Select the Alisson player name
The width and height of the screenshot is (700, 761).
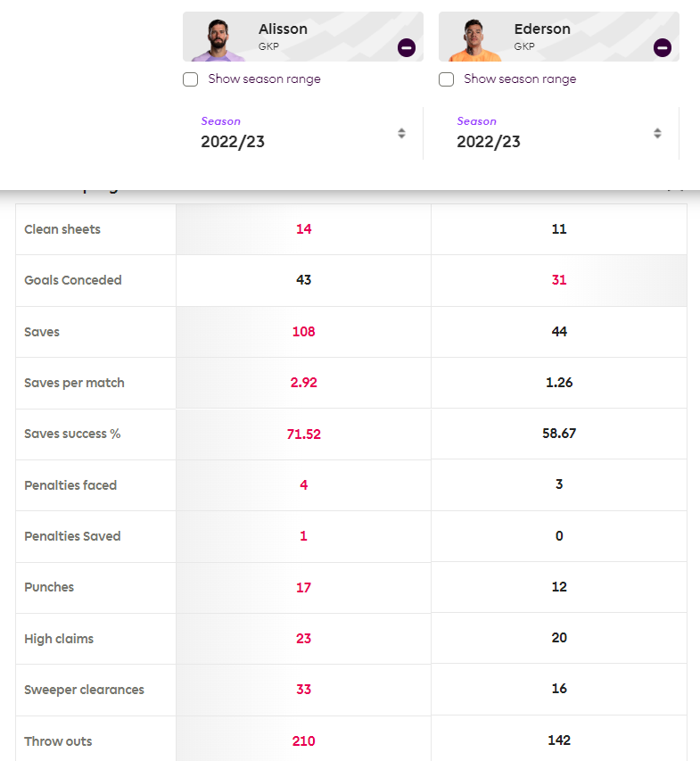[283, 29]
